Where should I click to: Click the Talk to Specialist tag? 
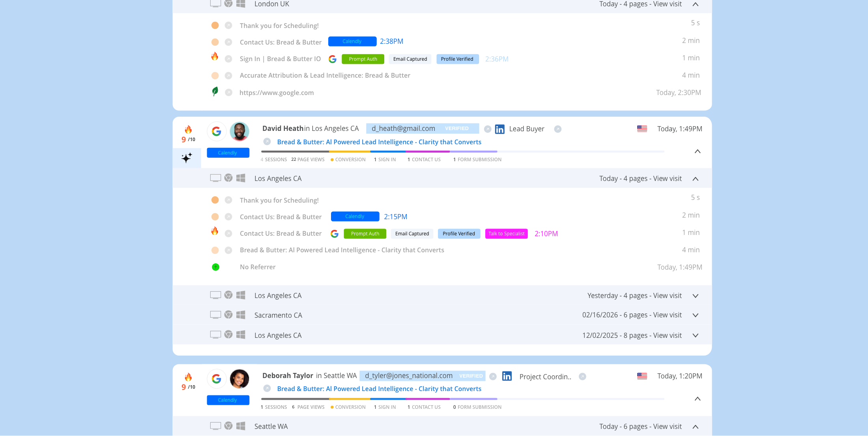pyautogui.click(x=506, y=233)
